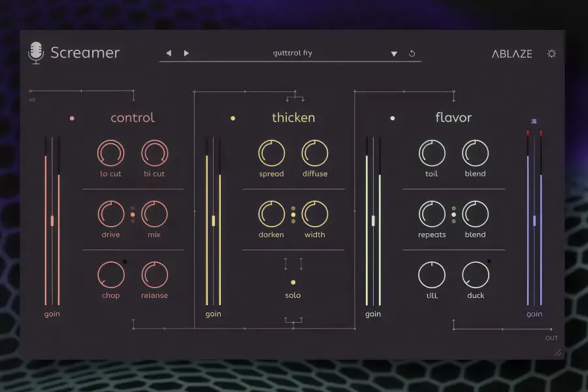Toggle the flavor section power dot
Image resolution: width=588 pixels, height=392 pixels.
[392, 118]
